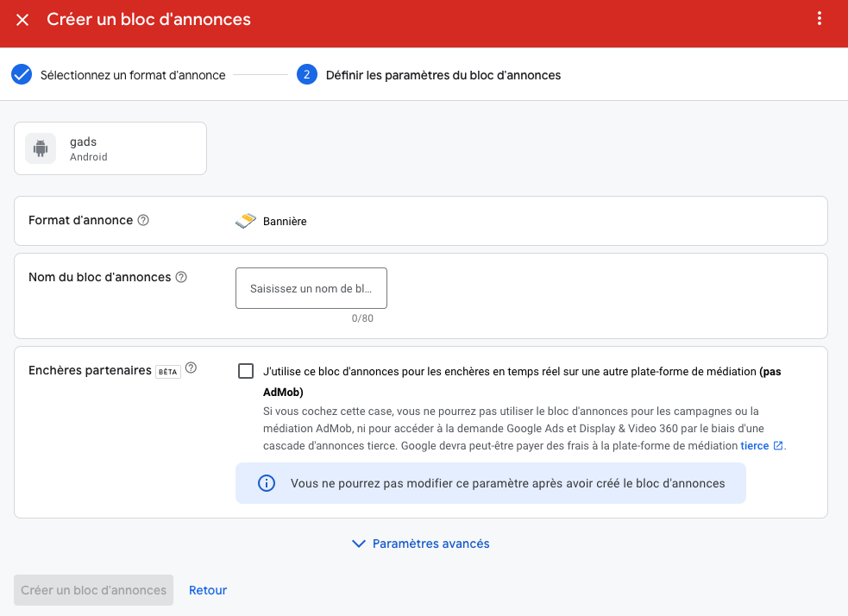Viewport: 848px width, 616px height.
Task: Open help for Enchères partenaires
Action: [x=191, y=368]
